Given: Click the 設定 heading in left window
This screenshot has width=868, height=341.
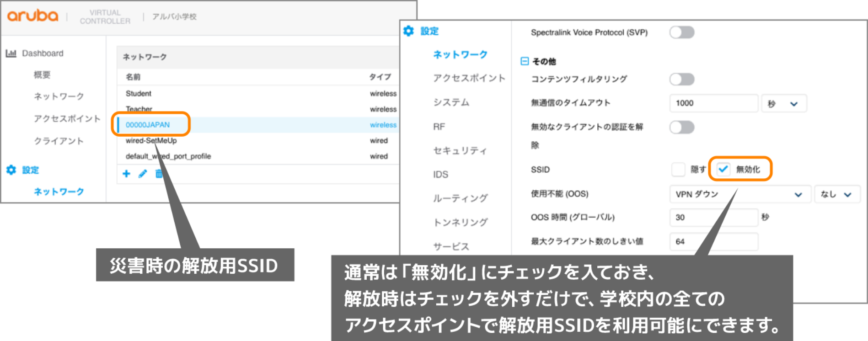Looking at the screenshot, I should pos(31,170).
